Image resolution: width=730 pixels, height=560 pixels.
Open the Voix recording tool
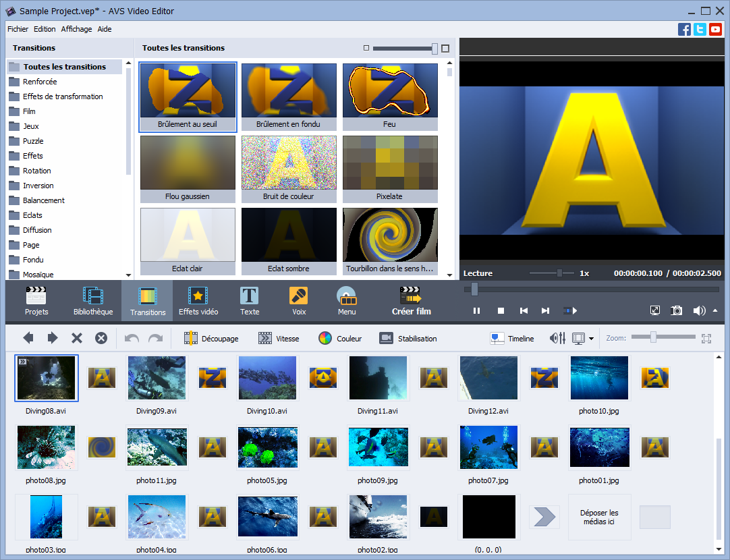tap(299, 301)
